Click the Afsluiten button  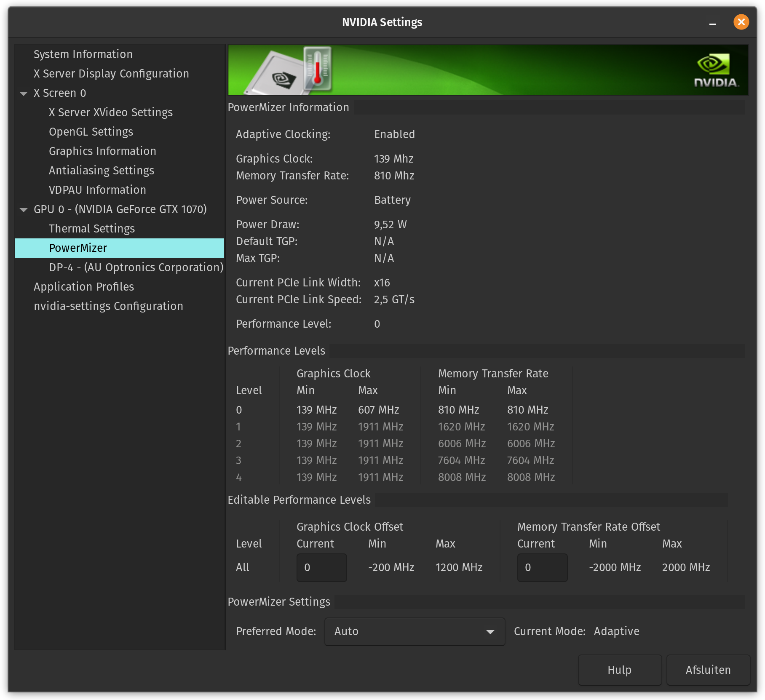(708, 670)
